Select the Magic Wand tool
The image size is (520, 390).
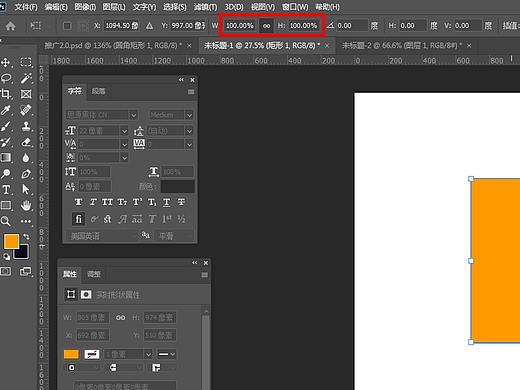click(x=26, y=78)
